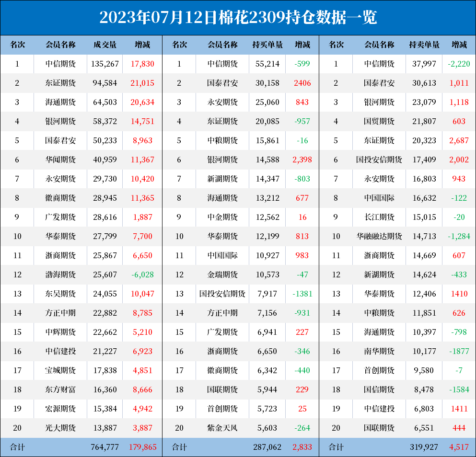
Task: Select the 光大期货 member name
Action: [60, 428]
